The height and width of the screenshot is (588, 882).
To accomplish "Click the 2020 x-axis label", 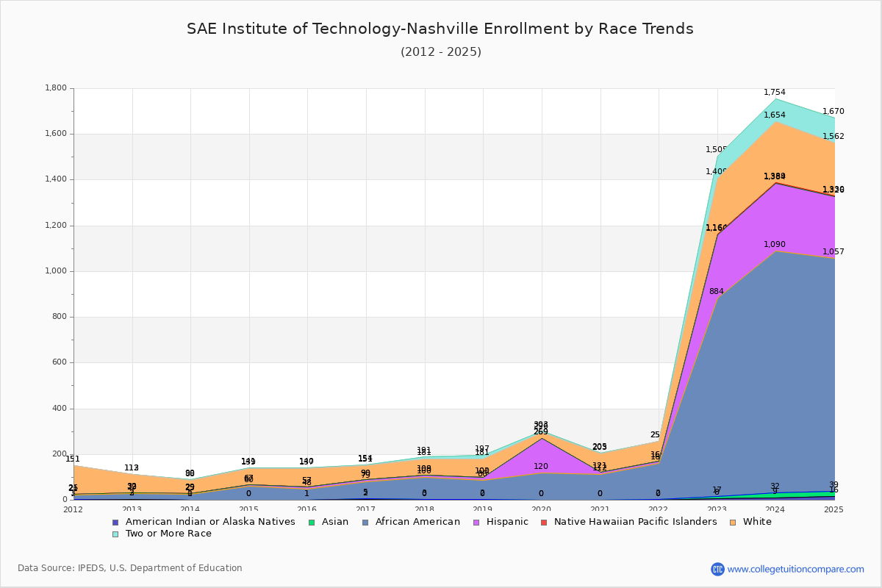I will point(542,509).
